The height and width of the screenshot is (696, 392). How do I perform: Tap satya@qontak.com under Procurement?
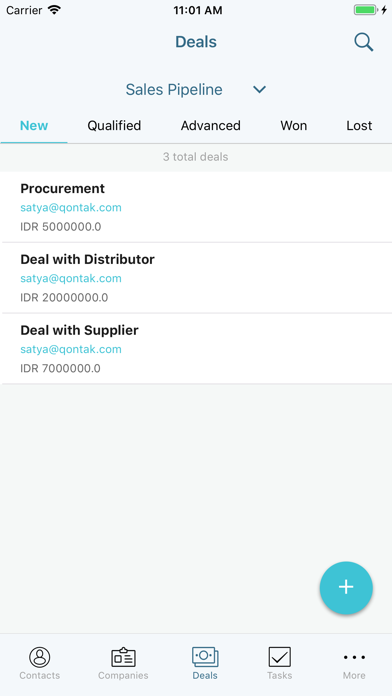[71, 208]
